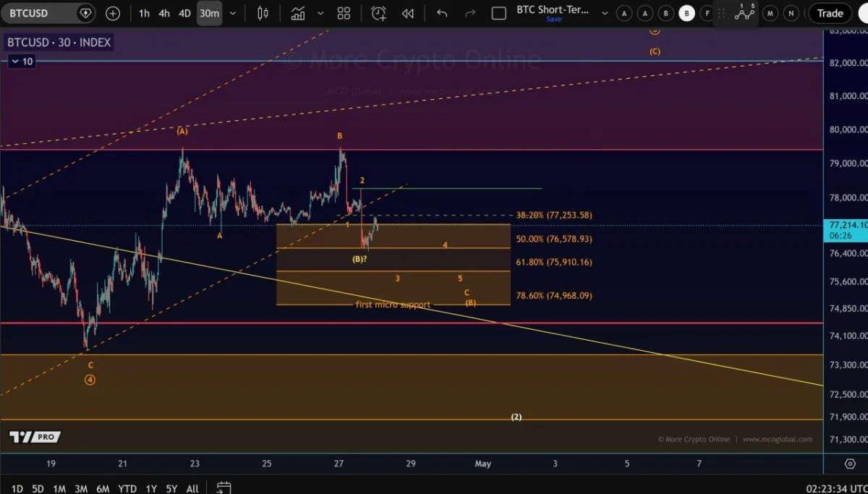Screen dimensions: 868x494
Task: Click the F circle button
Action: click(707, 13)
